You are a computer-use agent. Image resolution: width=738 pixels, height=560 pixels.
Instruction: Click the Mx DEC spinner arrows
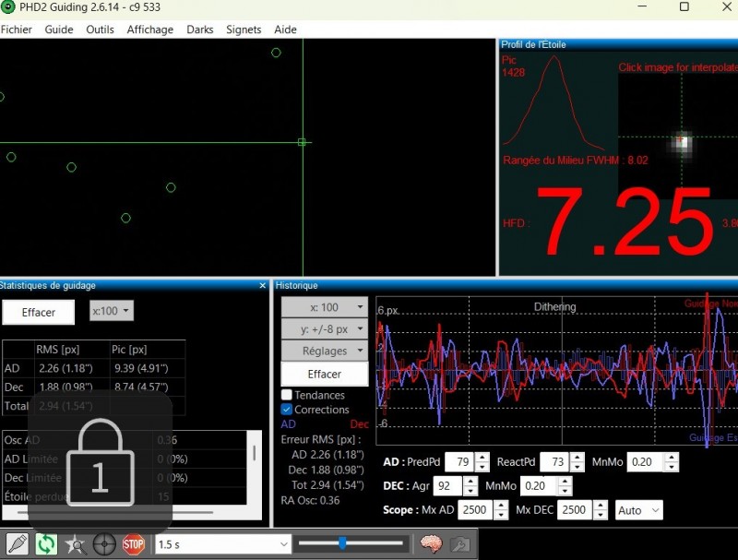coord(601,510)
